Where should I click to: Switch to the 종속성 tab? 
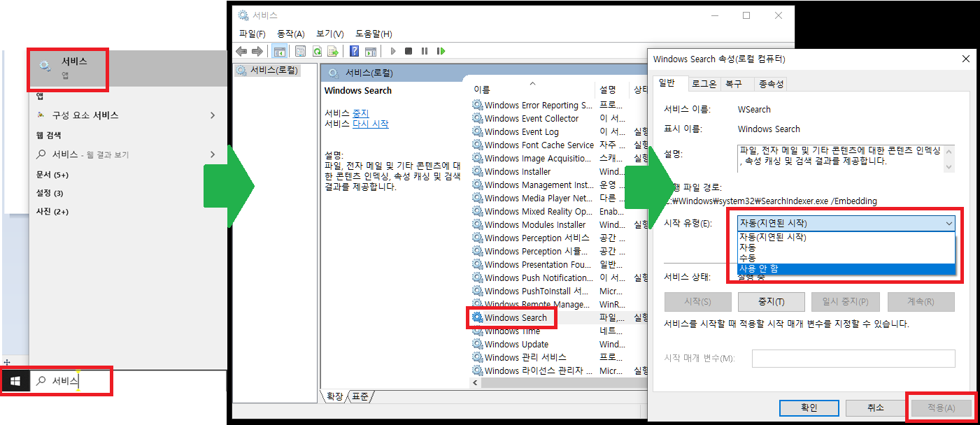coord(771,84)
